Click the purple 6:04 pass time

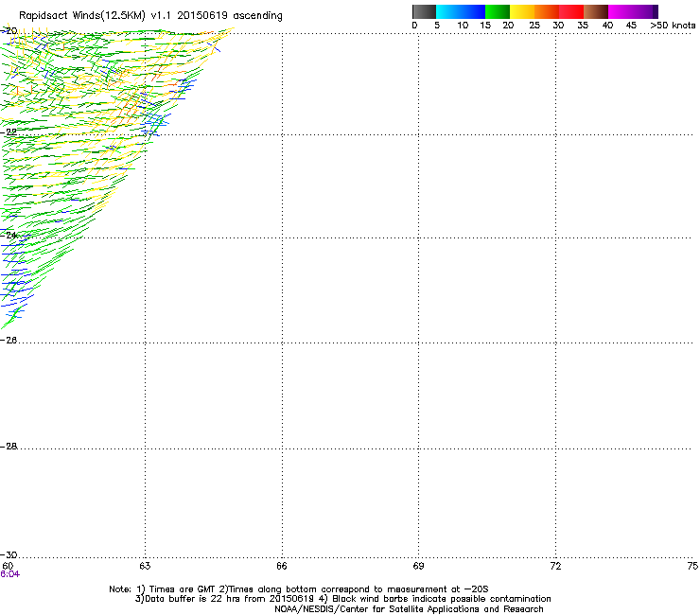[x=9, y=574]
